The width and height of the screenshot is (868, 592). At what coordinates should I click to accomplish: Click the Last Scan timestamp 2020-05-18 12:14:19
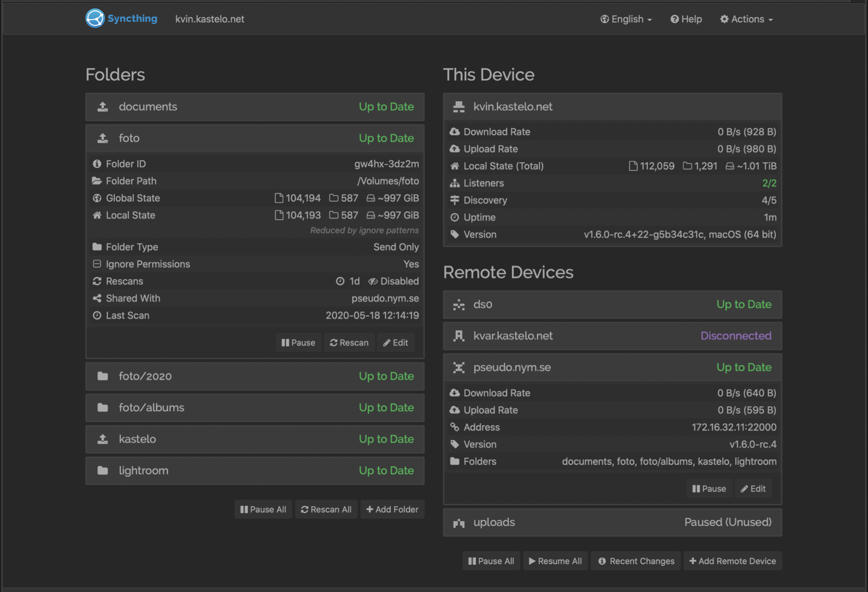[372, 315]
